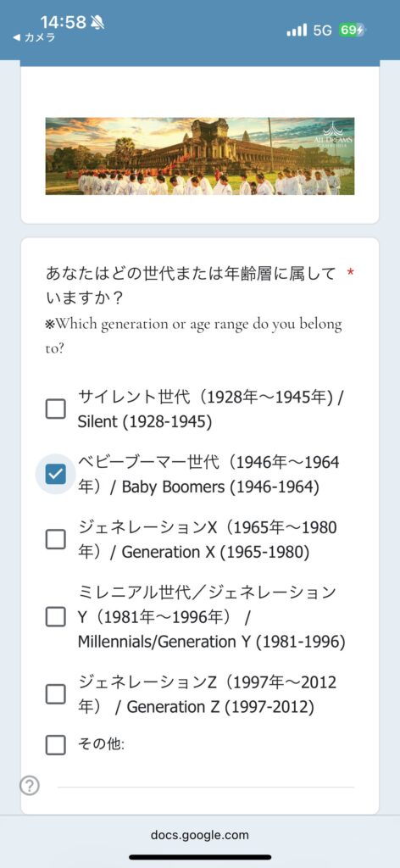Check the Generation X (1965-1980) checkbox

click(55, 539)
